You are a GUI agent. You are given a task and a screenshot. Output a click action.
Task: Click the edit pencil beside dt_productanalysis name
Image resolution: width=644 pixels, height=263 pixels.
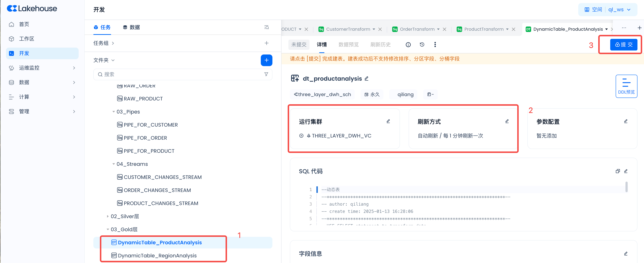(366, 78)
